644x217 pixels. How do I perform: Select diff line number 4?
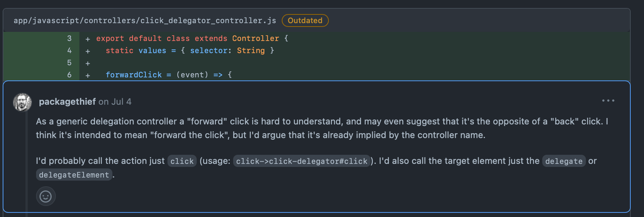tap(69, 50)
